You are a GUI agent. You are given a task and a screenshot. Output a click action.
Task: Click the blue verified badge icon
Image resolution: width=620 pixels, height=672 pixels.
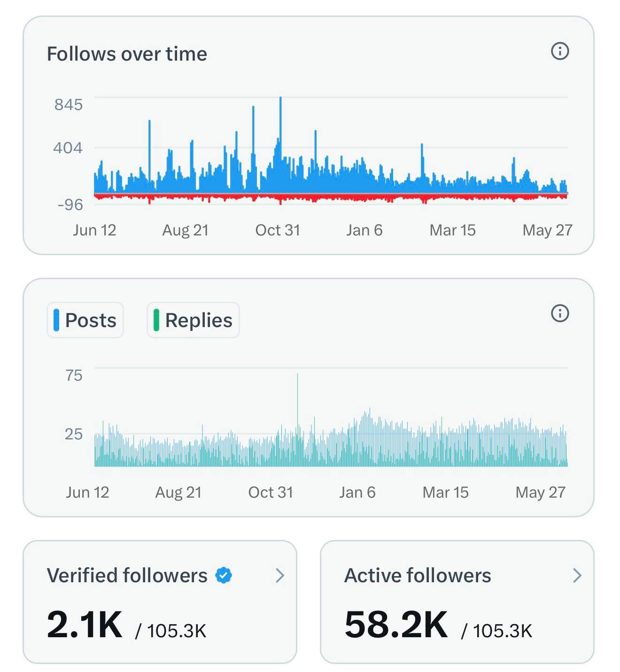(x=224, y=575)
